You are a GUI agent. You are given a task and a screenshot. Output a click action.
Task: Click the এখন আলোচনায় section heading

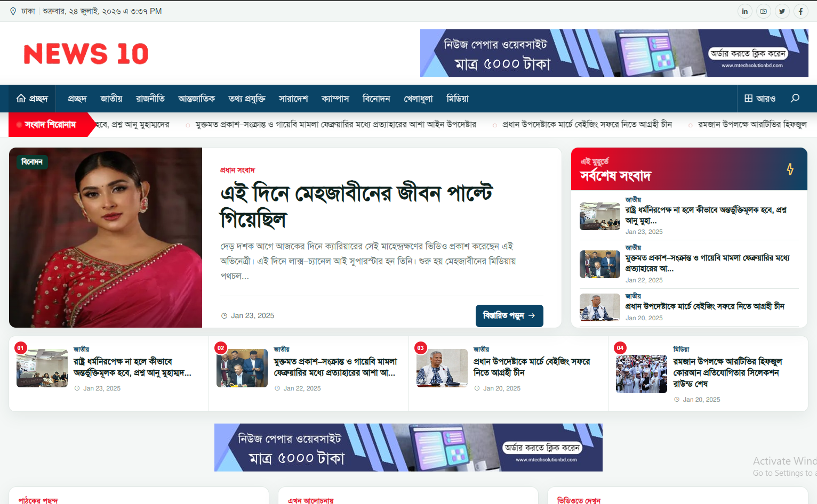tap(311, 500)
